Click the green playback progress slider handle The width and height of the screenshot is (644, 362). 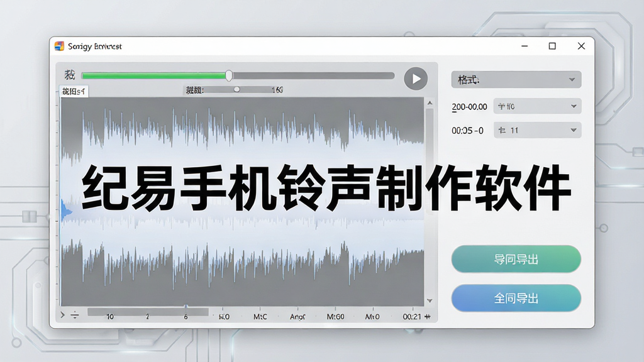point(229,75)
